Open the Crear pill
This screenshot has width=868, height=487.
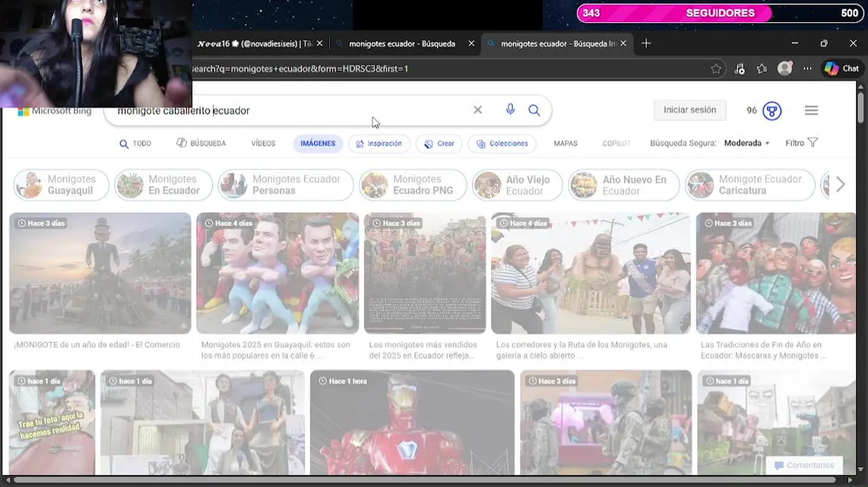[439, 143]
